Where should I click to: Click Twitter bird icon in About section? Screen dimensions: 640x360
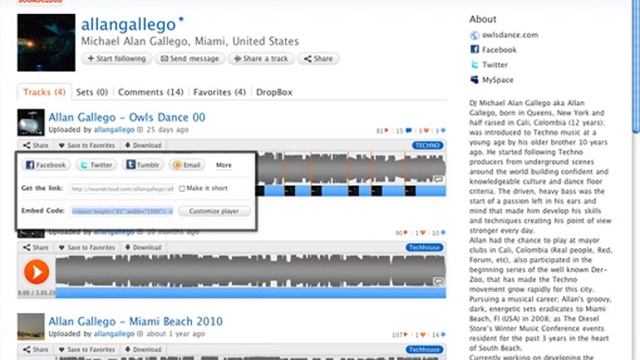pos(474,65)
